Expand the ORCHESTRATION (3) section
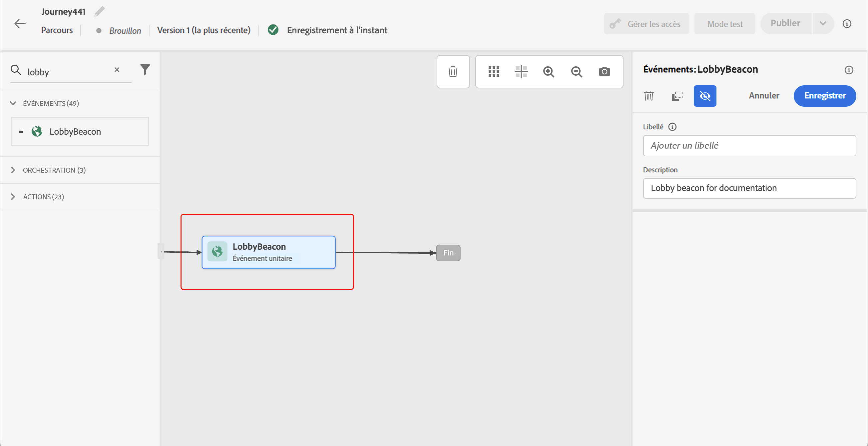 click(x=13, y=170)
